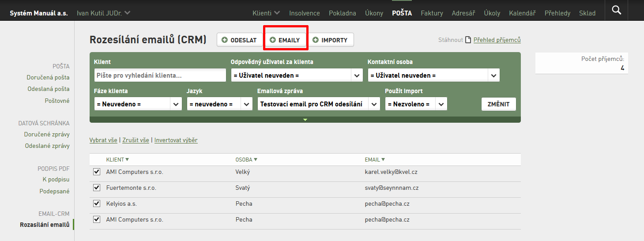This screenshot has width=644, height=241.
Task: Open the Fáze klienta dropdown
Action: 138,104
